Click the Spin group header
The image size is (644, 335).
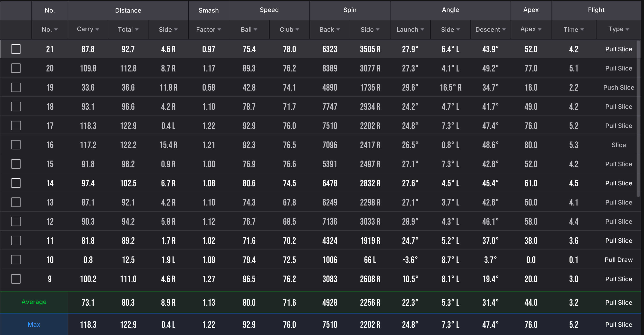pyautogui.click(x=350, y=10)
